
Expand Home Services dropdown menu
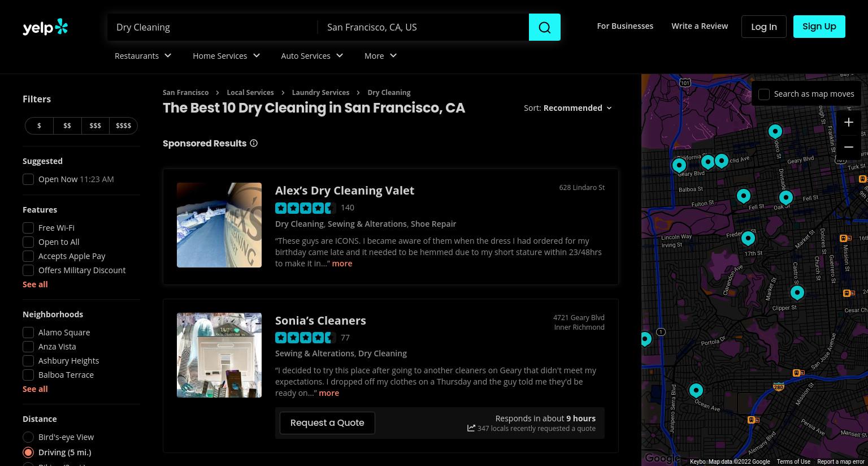point(227,56)
